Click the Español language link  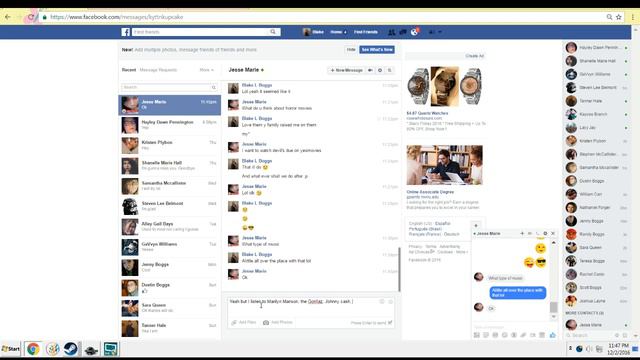[x=443, y=224]
